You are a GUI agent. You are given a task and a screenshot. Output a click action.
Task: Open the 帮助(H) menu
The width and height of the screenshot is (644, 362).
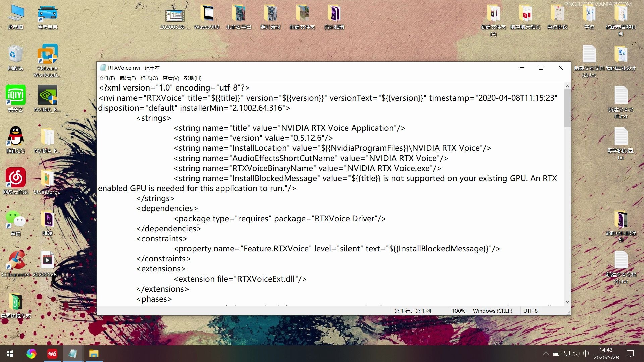[193, 78]
